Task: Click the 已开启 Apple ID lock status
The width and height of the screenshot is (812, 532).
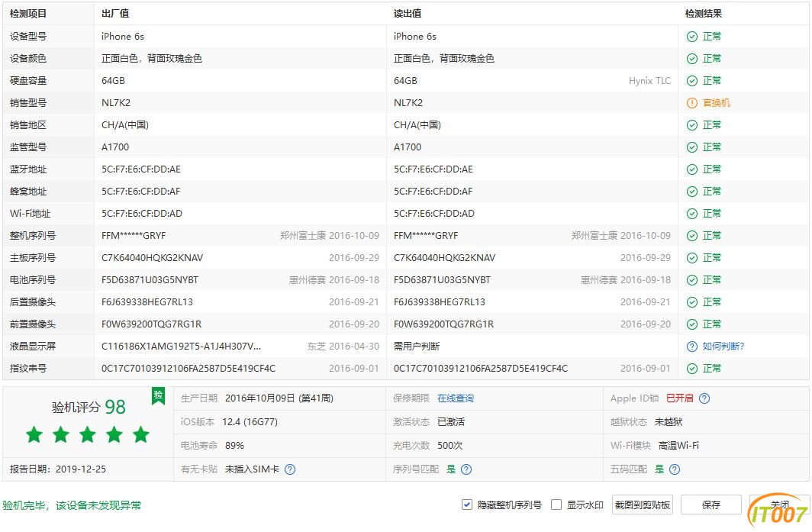Action: (679, 398)
